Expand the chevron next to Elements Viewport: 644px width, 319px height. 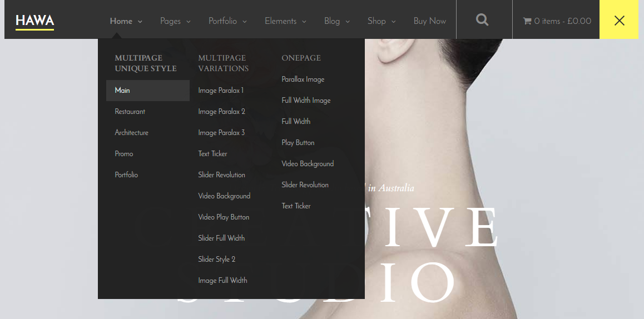click(304, 22)
